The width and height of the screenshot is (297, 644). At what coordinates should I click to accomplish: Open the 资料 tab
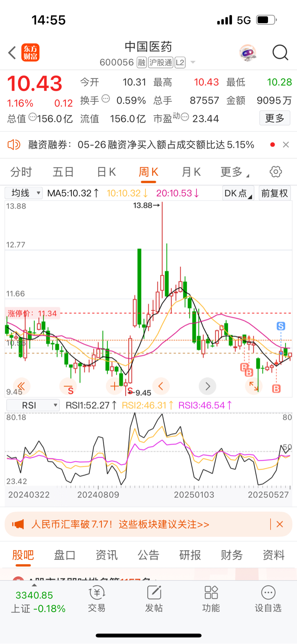[273, 555]
